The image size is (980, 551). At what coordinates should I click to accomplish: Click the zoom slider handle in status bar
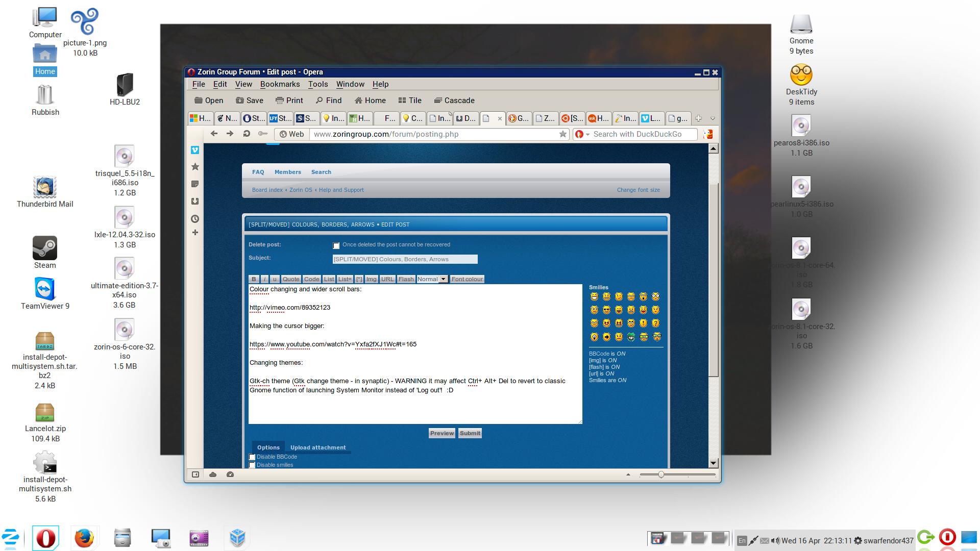[x=661, y=474]
